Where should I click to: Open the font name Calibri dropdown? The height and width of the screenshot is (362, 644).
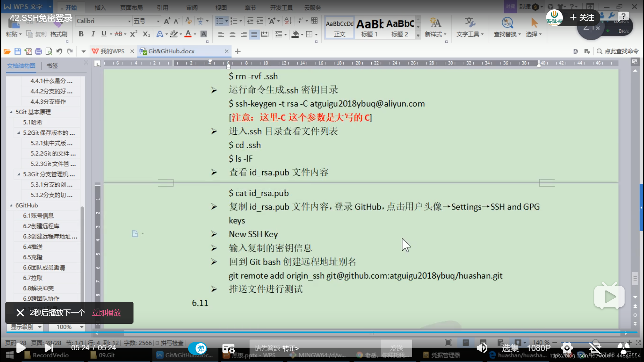point(129,21)
